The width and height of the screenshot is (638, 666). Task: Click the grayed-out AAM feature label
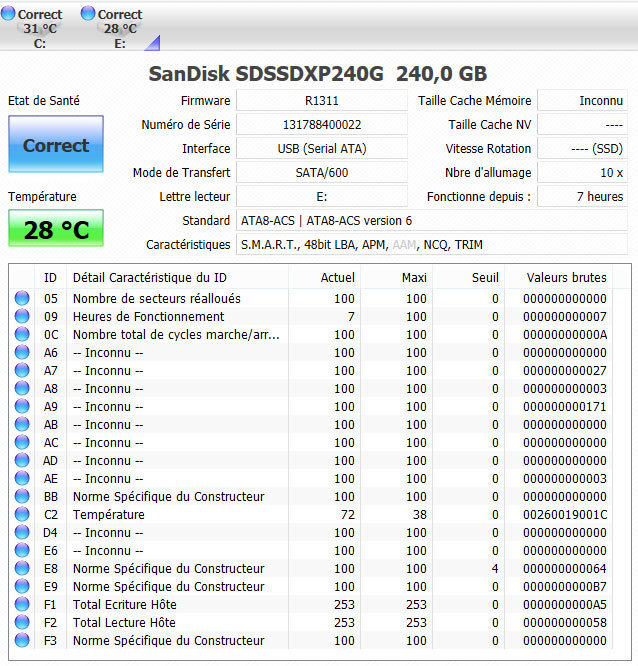click(x=404, y=245)
